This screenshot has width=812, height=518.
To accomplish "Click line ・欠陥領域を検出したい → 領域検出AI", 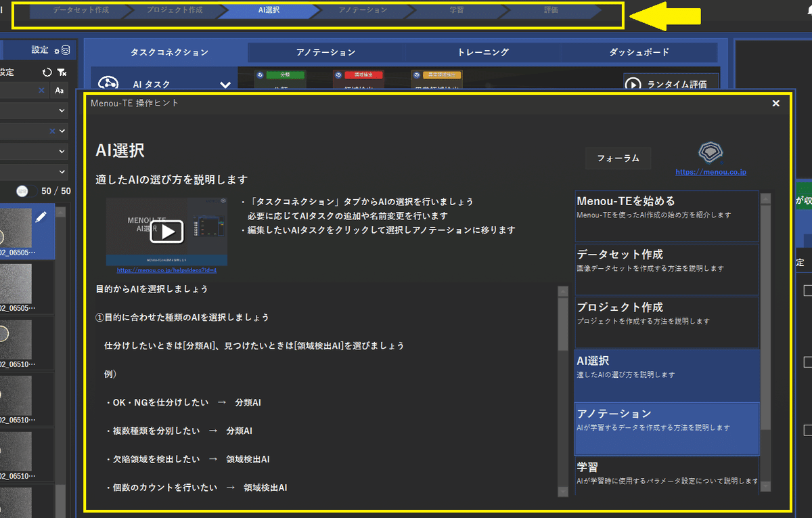I will click(187, 459).
